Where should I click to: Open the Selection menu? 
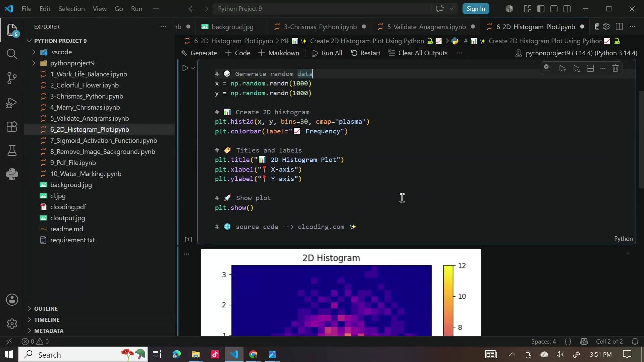pyautogui.click(x=71, y=9)
